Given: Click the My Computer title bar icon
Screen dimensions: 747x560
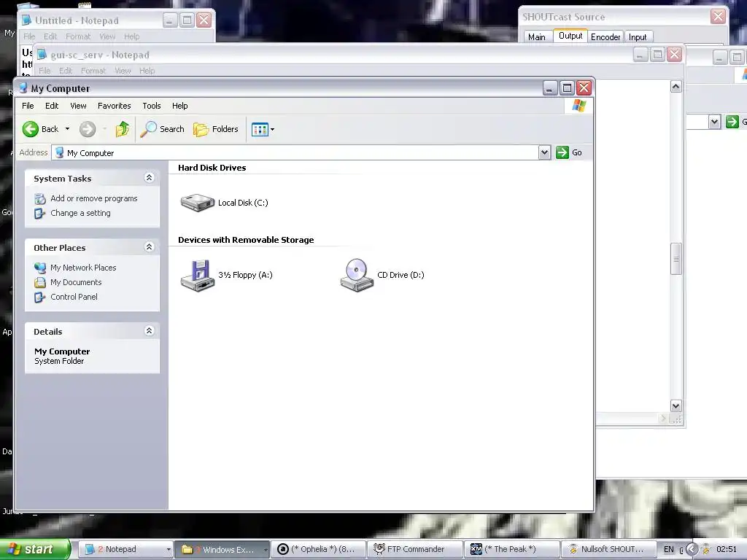Looking at the screenshot, I should tap(23, 88).
